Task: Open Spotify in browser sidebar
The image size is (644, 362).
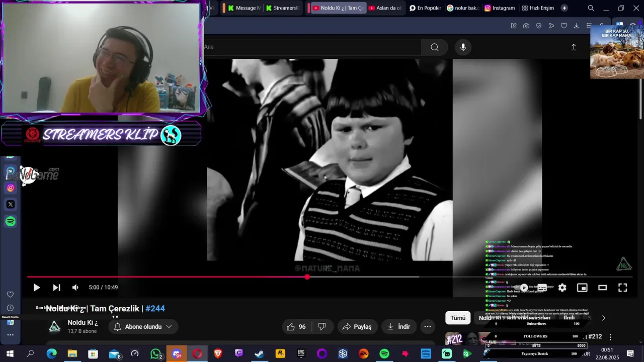Action: pos(11,222)
